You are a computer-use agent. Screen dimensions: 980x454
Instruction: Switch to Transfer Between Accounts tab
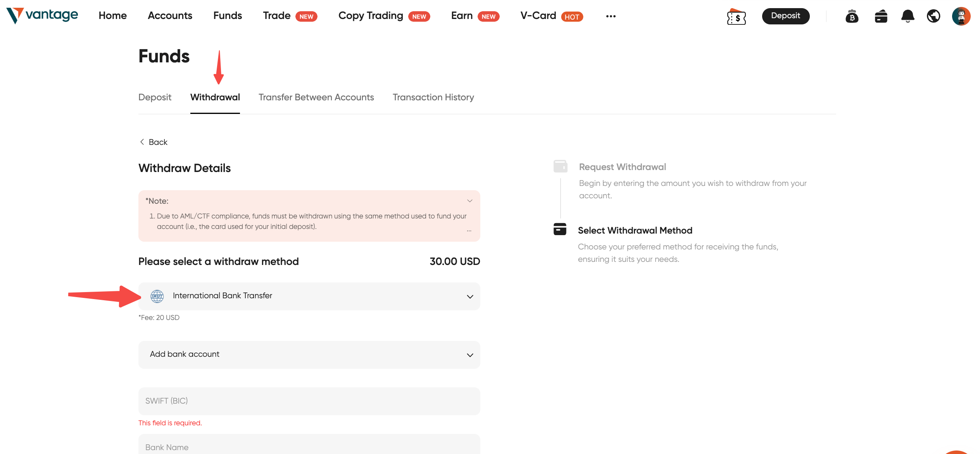click(x=316, y=97)
